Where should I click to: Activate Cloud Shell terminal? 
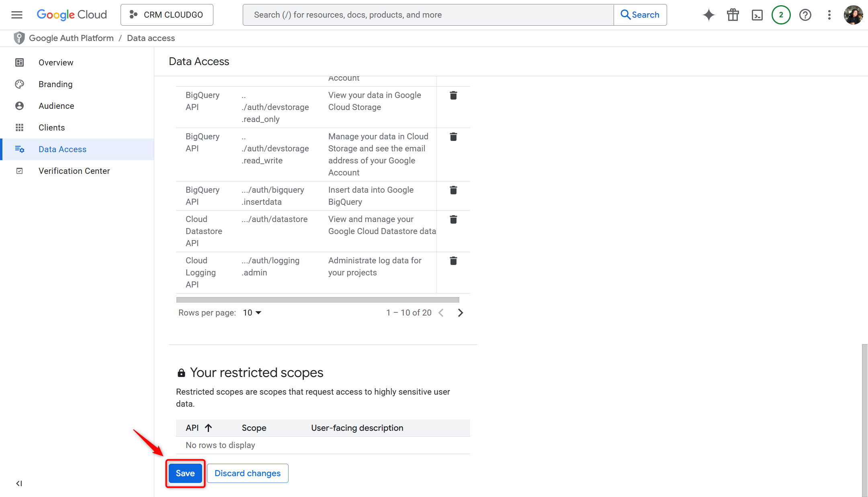tap(757, 14)
